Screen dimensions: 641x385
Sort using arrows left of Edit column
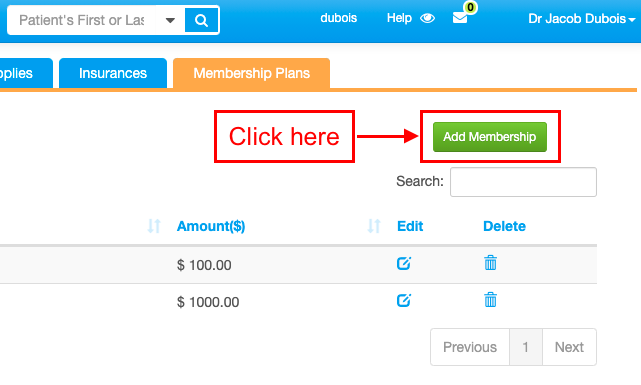[374, 226]
